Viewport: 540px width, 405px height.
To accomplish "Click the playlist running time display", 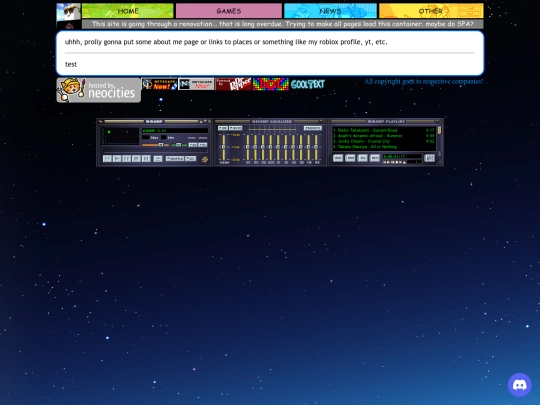I will coord(402,157).
